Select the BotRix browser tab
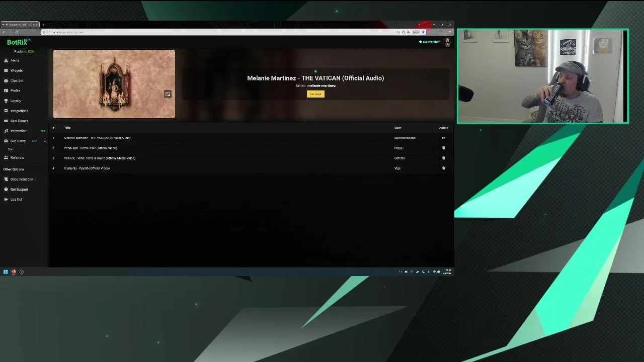Screen dimensions: 644x362 pos(20,24)
